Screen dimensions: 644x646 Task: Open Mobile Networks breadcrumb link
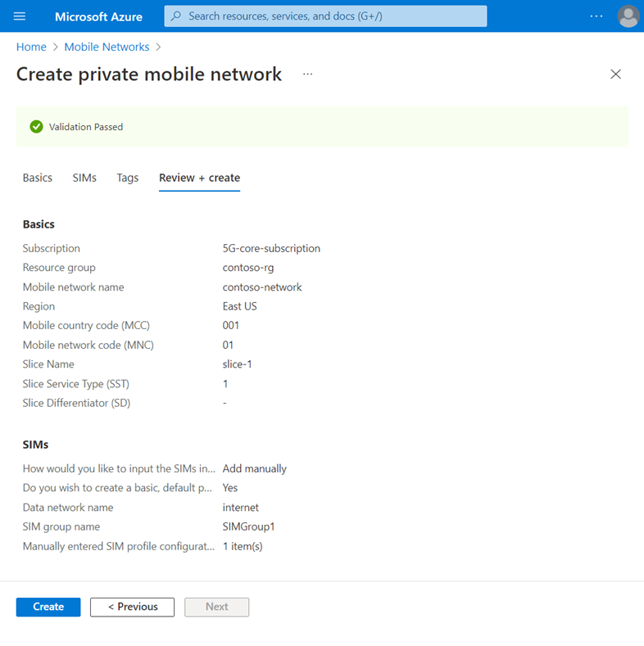pos(107,47)
